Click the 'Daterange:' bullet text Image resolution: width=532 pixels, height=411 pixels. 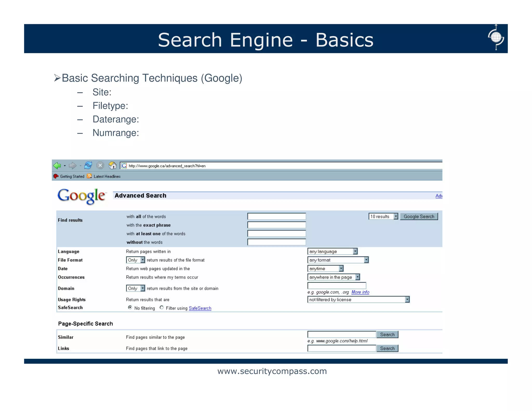coord(116,119)
